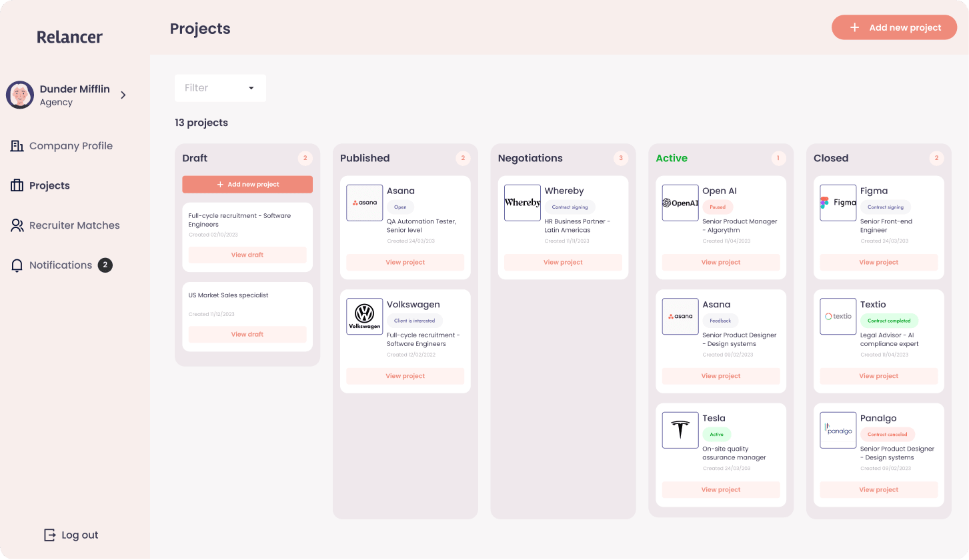The height and width of the screenshot is (560, 969).
Task: Click the Draft column count badge
Action: pyautogui.click(x=305, y=158)
